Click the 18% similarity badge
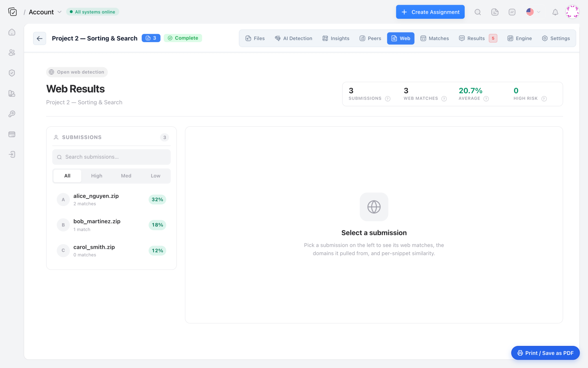 157,225
